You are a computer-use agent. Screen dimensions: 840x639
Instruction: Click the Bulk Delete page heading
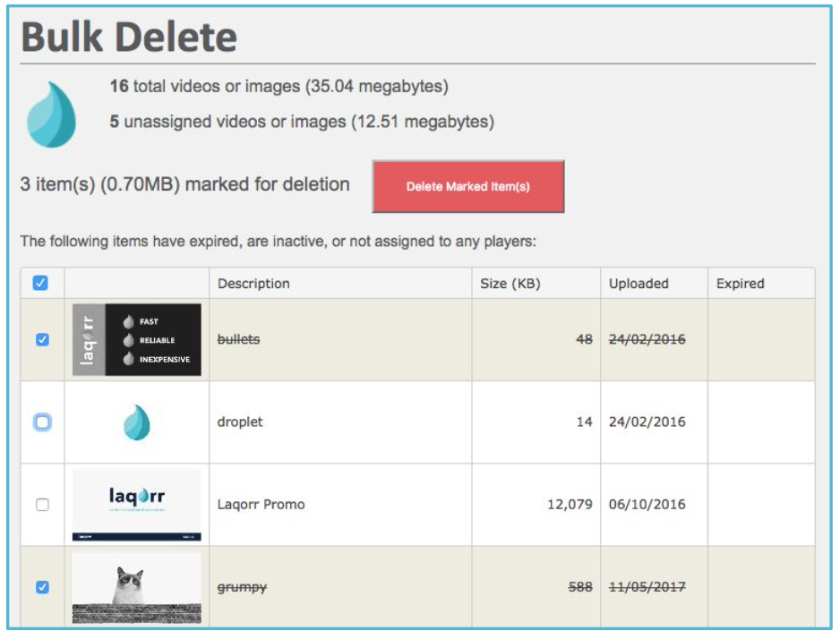129,37
